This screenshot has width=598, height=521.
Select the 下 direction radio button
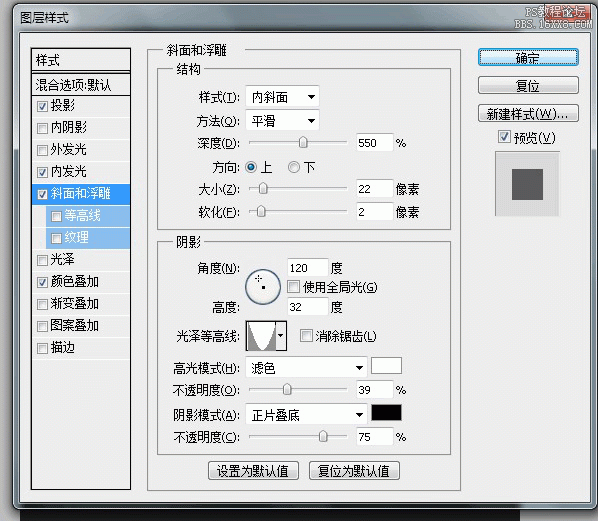tap(294, 167)
